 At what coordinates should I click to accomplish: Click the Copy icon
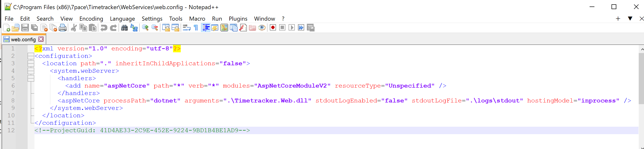[83, 28]
